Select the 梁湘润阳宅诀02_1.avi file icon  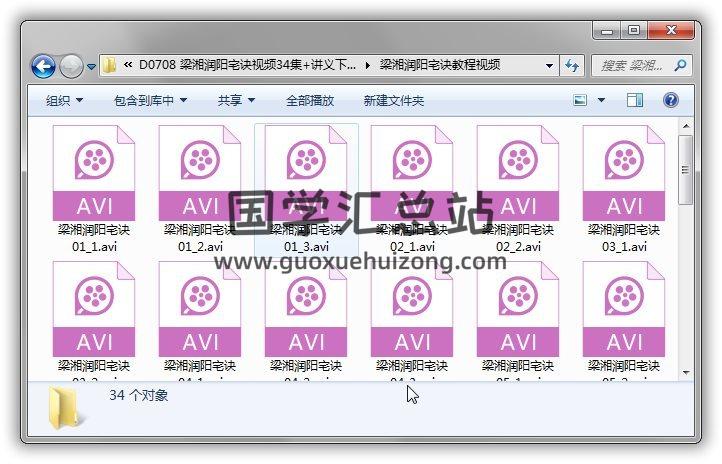pos(412,173)
